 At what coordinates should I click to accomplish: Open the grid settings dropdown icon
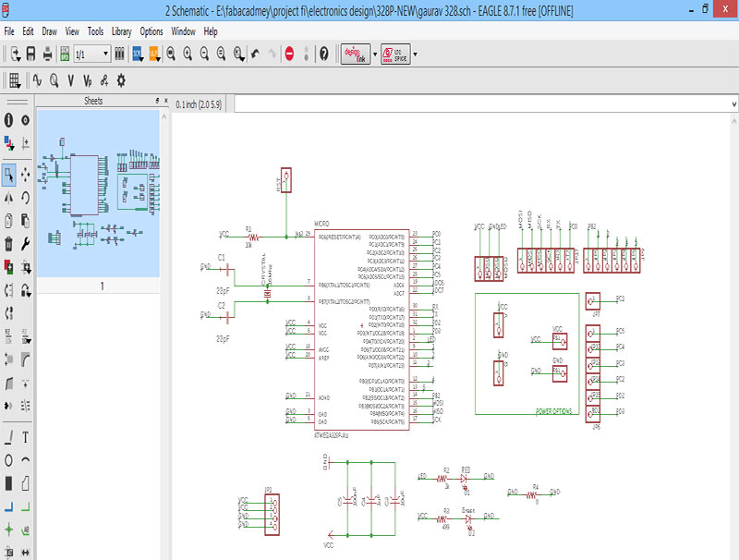click(15, 79)
